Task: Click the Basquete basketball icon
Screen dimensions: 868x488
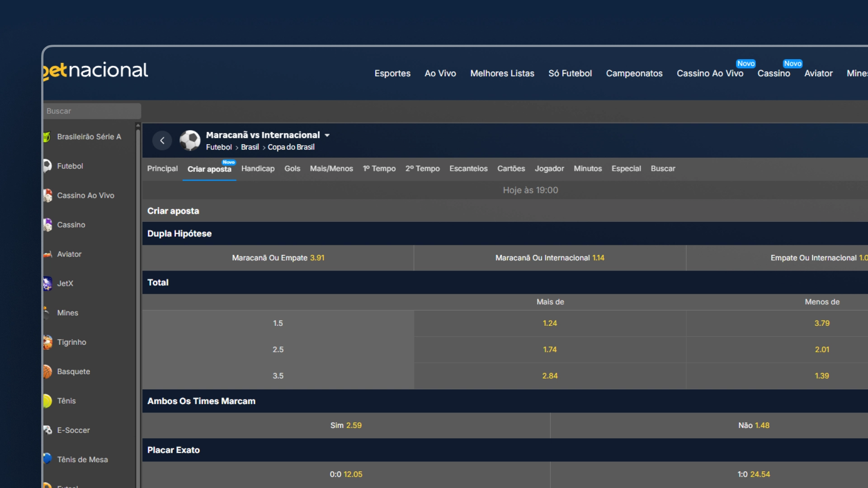Action: pyautogui.click(x=47, y=371)
